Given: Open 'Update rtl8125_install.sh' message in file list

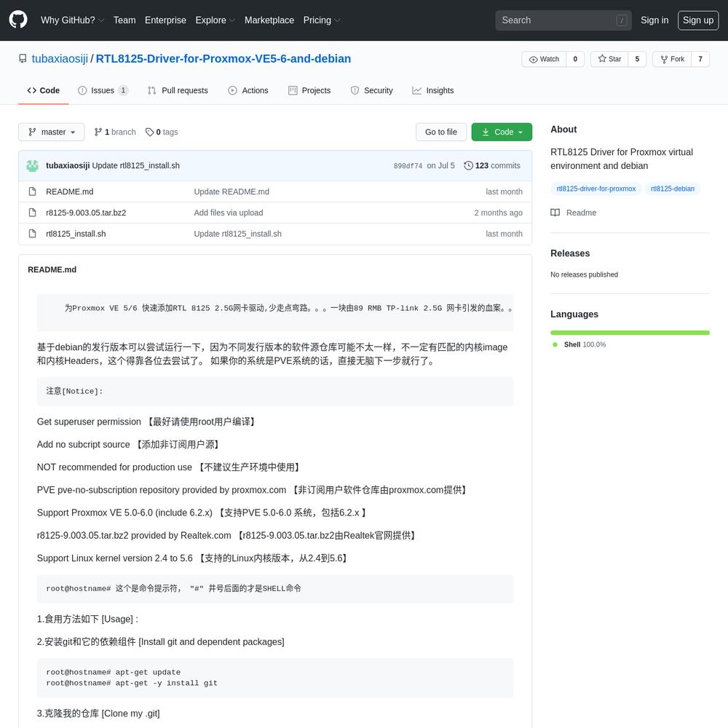Looking at the screenshot, I should [x=238, y=234].
